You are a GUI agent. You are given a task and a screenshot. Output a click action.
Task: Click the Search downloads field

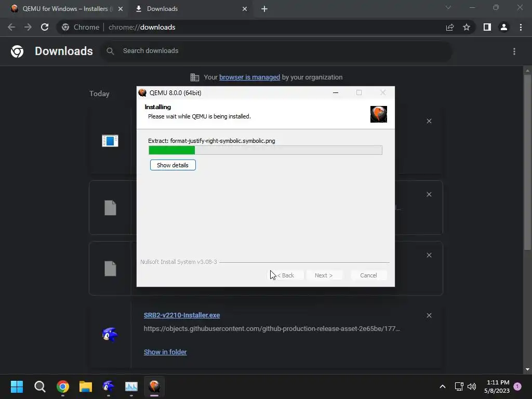[275, 51]
